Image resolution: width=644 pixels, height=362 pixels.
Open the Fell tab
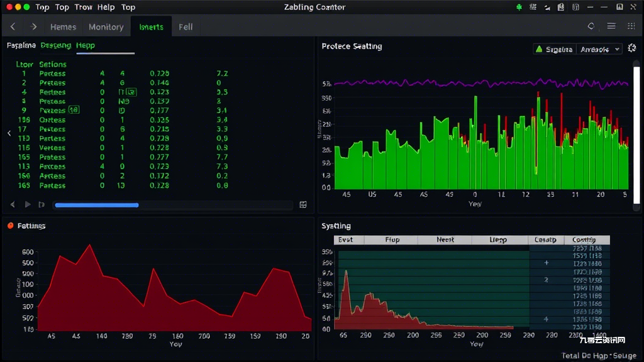point(186,26)
